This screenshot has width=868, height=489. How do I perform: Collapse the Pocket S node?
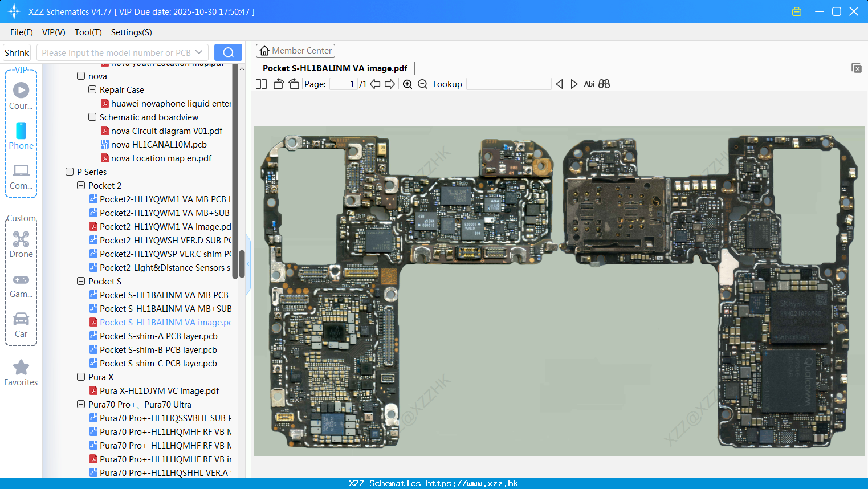[81, 281]
